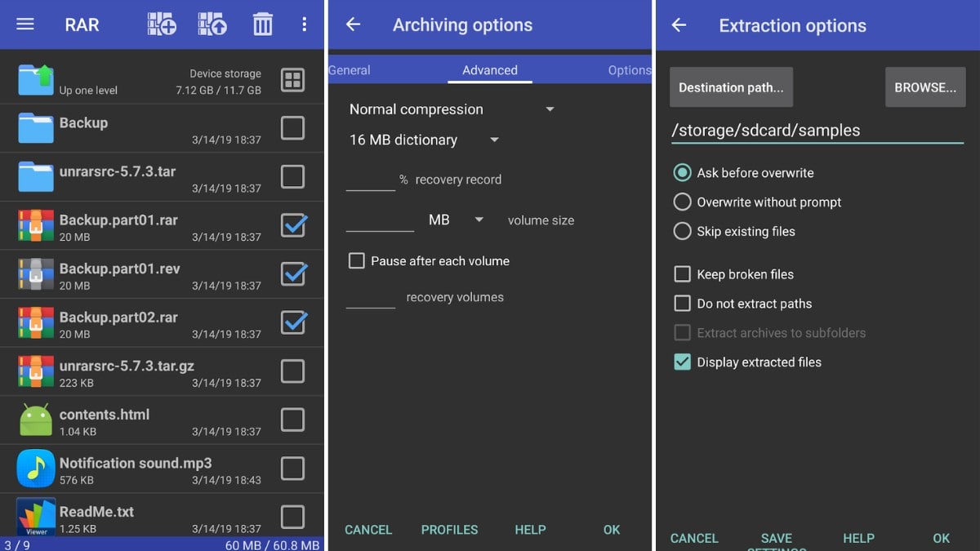Open the Backup folder icon
This screenshot has height=551, width=980.
(36, 127)
